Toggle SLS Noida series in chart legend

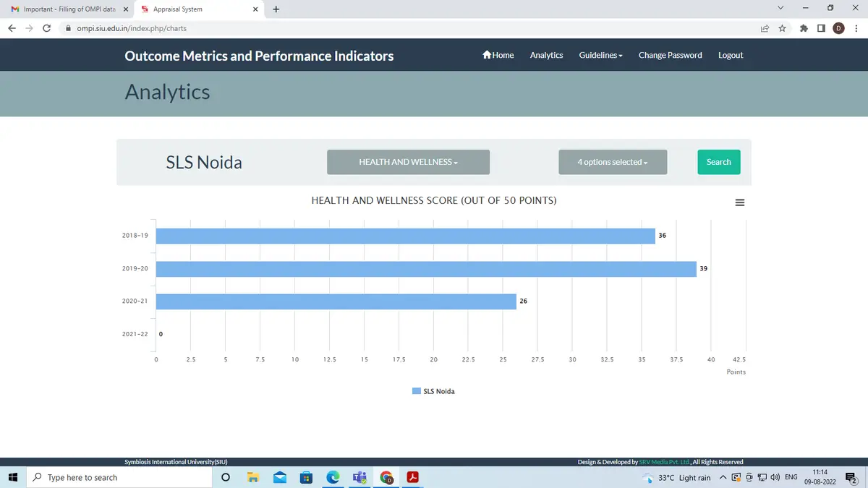(x=433, y=391)
